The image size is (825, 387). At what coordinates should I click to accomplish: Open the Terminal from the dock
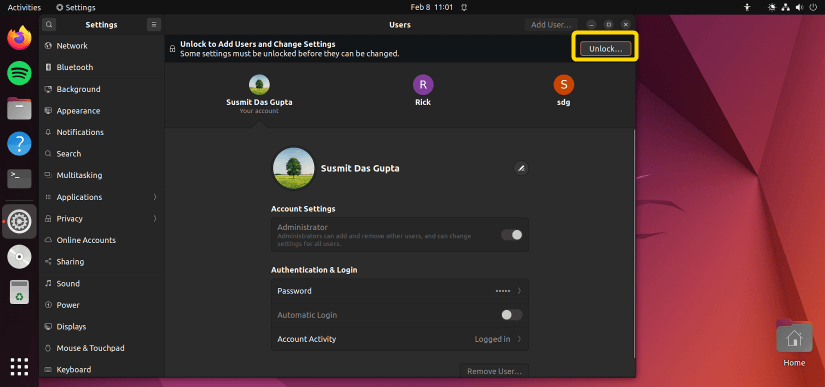(x=19, y=179)
